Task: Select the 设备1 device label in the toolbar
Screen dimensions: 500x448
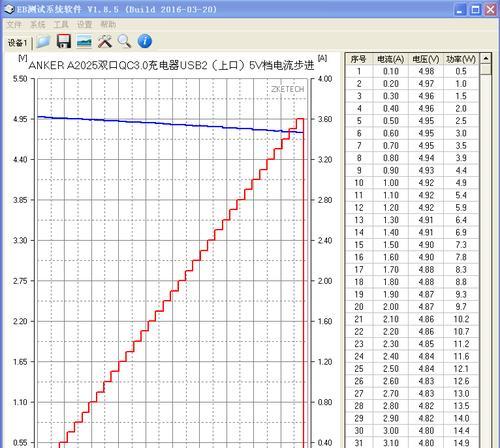Action: [x=17, y=43]
